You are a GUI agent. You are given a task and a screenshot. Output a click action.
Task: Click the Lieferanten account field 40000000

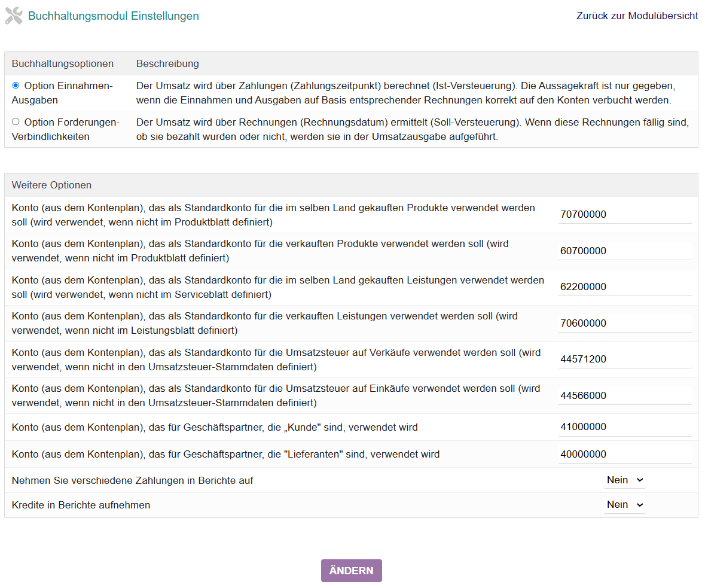coord(624,454)
